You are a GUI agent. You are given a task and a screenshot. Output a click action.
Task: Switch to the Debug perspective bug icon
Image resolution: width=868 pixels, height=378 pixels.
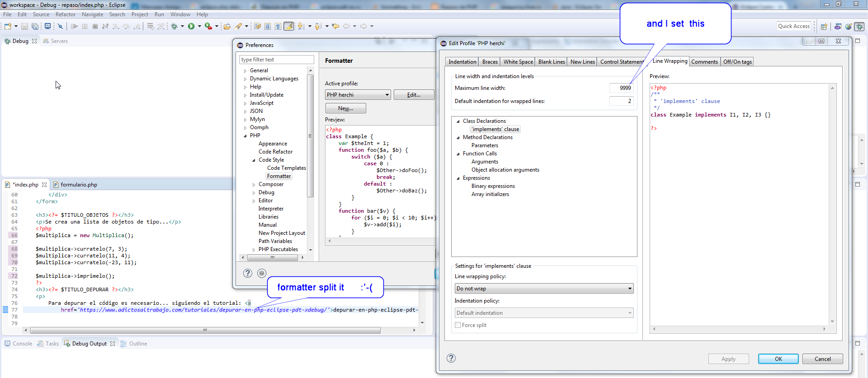(x=859, y=26)
